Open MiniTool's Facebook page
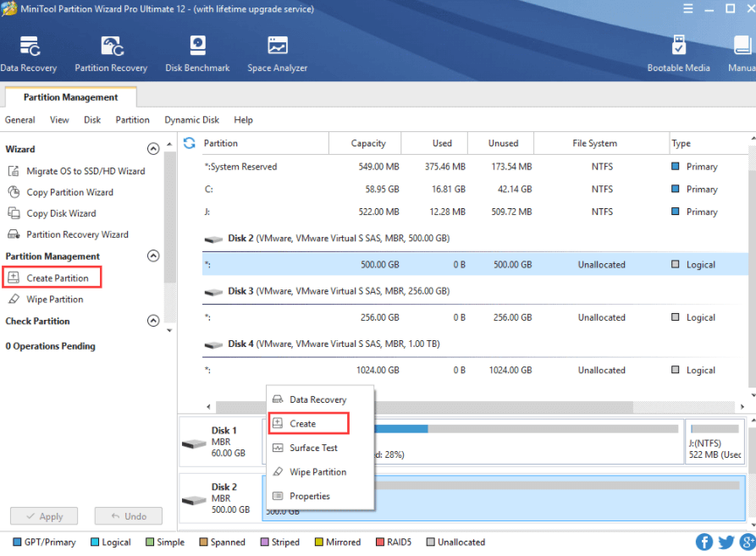The height and width of the screenshot is (556, 756). (704, 542)
